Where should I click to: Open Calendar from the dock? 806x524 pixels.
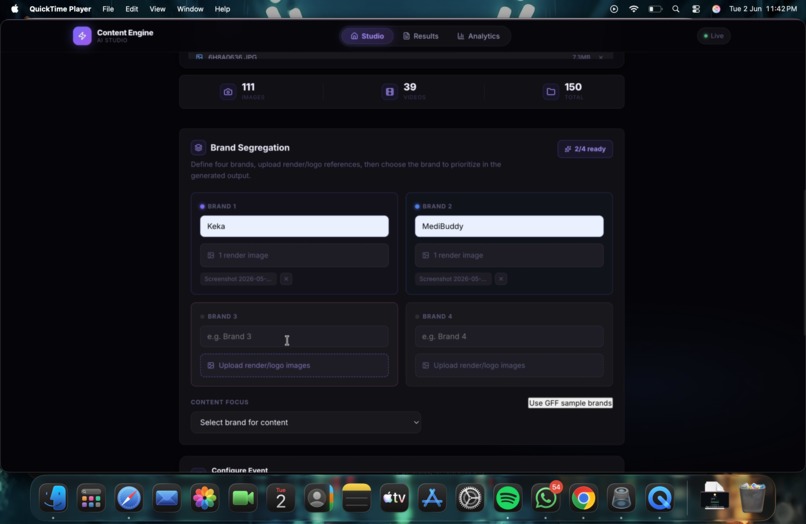[x=281, y=498]
